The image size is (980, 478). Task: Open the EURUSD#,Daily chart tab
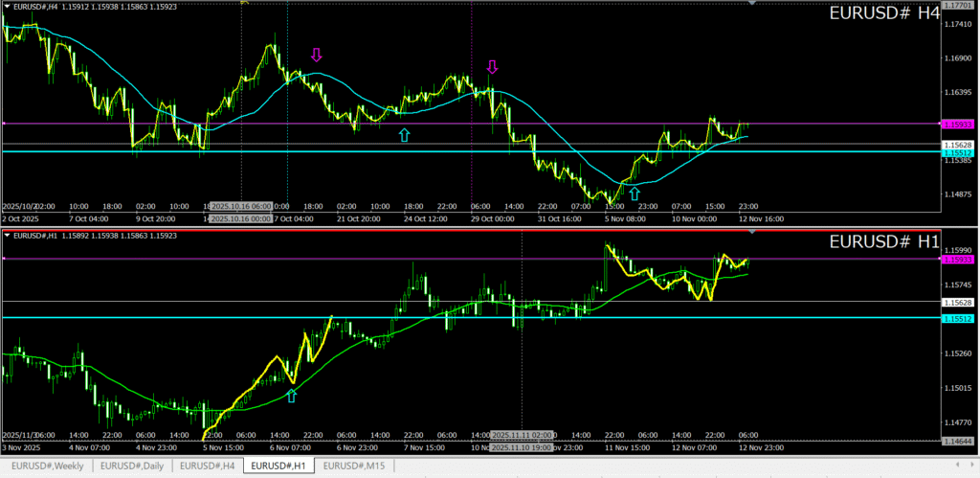click(x=135, y=466)
